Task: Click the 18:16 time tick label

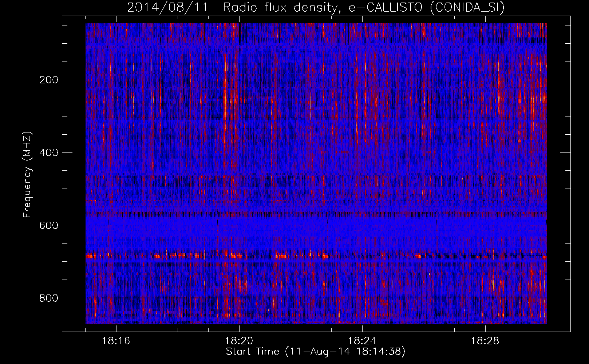Action: pos(116,341)
